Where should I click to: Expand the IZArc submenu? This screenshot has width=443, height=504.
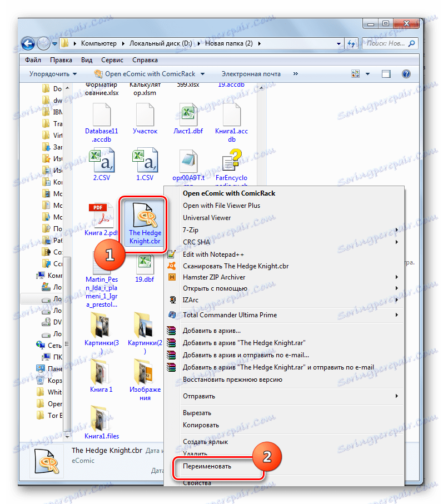(284, 300)
